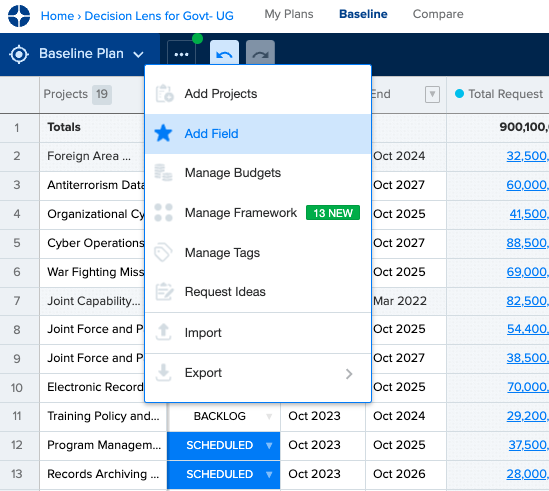
Task: Click the Add Field star icon
Action: click(x=164, y=133)
